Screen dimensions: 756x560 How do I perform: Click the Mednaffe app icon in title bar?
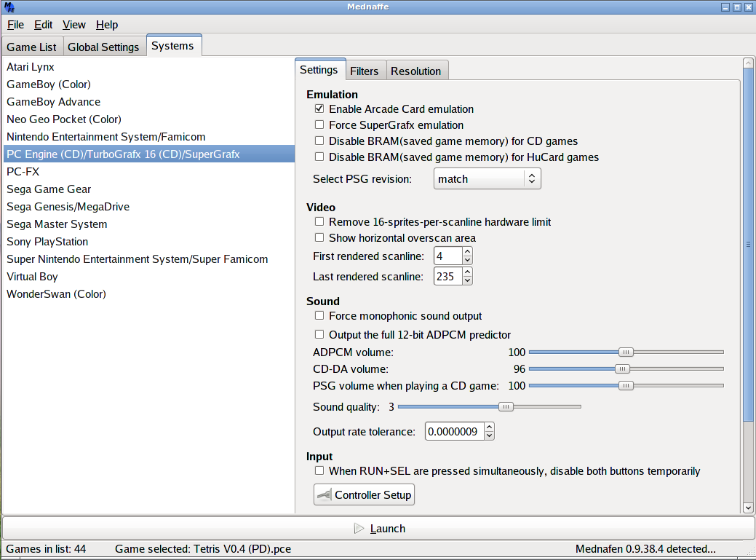click(x=9, y=7)
